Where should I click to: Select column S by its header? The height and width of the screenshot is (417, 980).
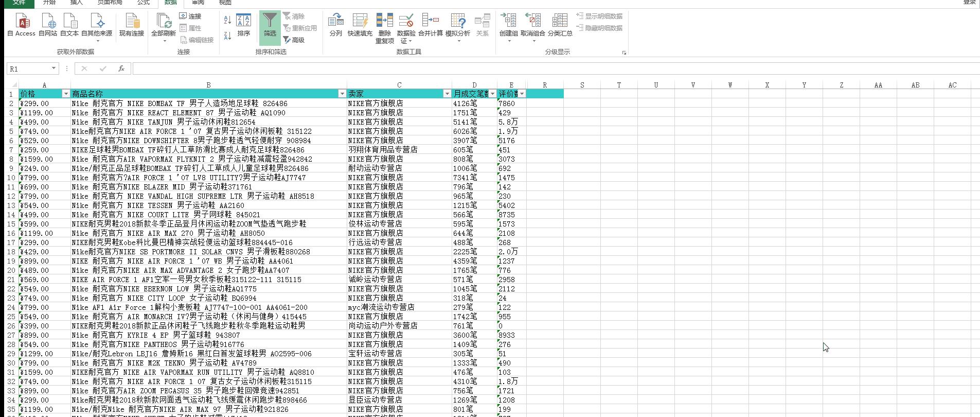click(582, 85)
